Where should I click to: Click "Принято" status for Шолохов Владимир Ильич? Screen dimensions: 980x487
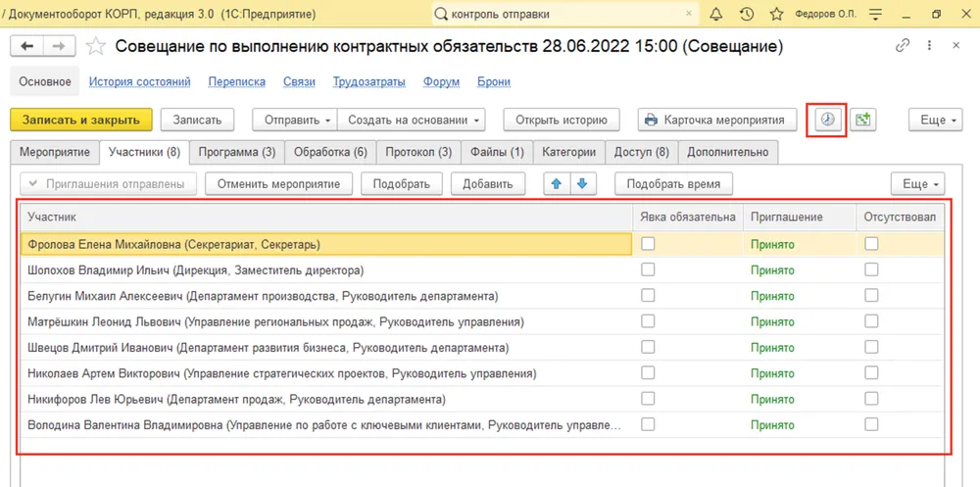point(772,270)
